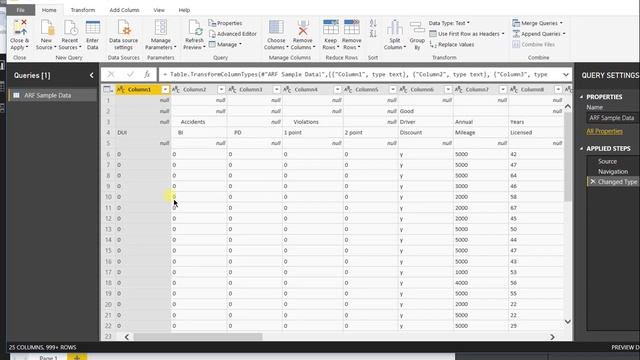Click the vertical scrollbar thumb
The image size is (640, 360).
(x=567, y=157)
